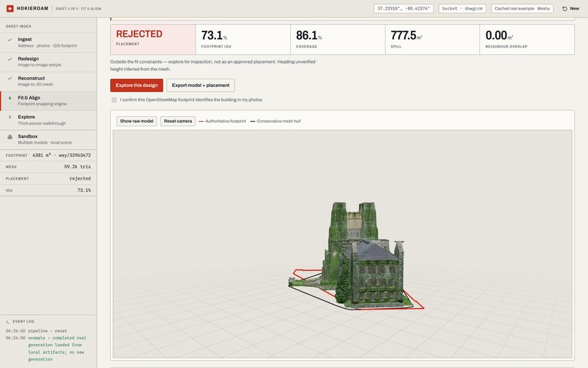588x368 pixels.
Task: Click the REJECTED placement status card
Action: pos(153,39)
